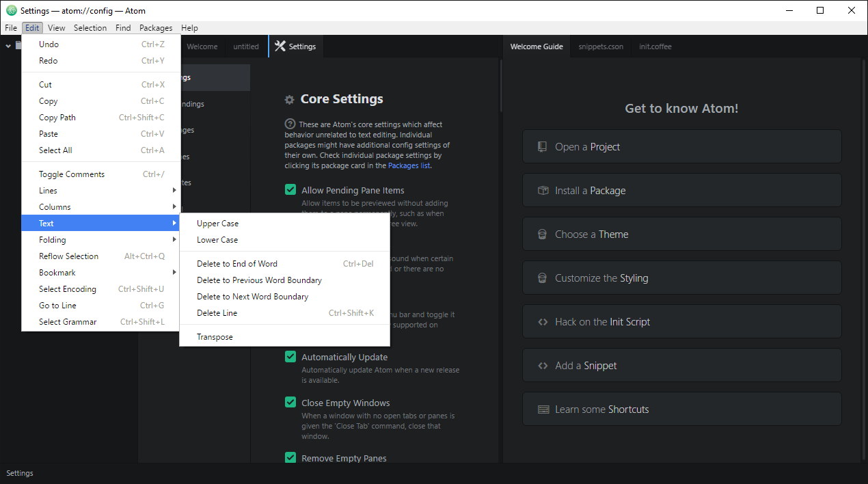
Task: Switch to the snippets.cson tab
Action: (x=601, y=46)
